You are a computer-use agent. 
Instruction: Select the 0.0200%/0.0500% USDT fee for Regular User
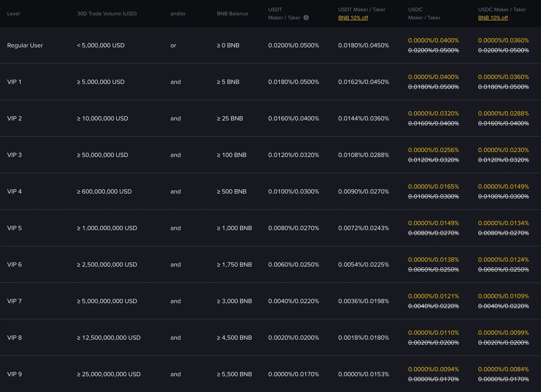(294, 45)
